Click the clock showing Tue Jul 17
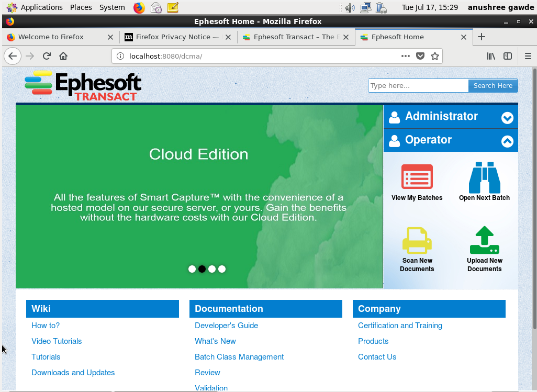537x392 pixels. pyautogui.click(x=430, y=7)
